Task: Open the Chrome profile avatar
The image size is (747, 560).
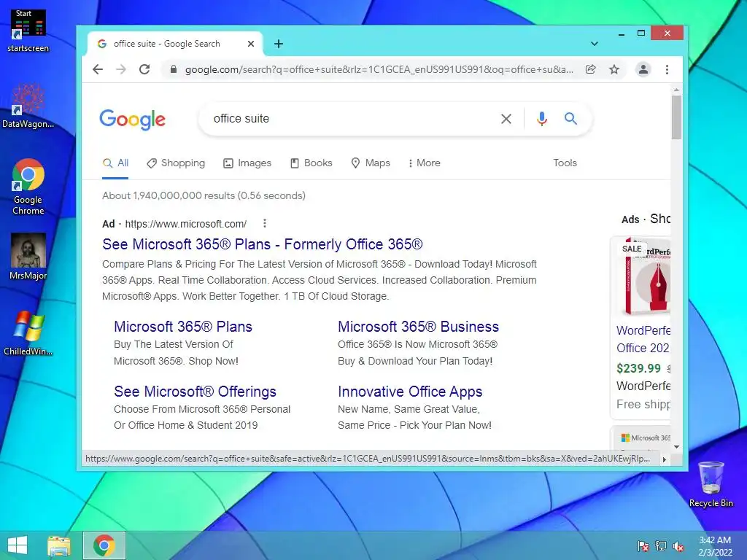Action: click(x=643, y=69)
